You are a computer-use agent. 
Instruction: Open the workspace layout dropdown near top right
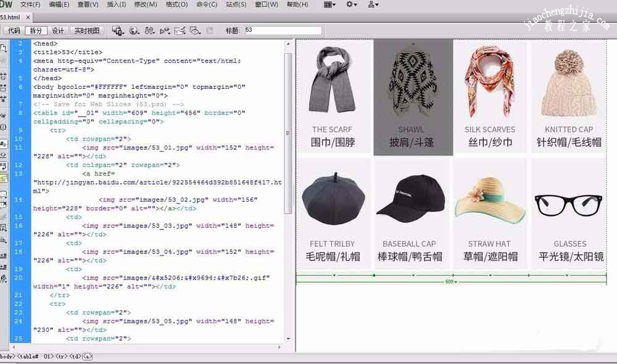coord(329,5)
